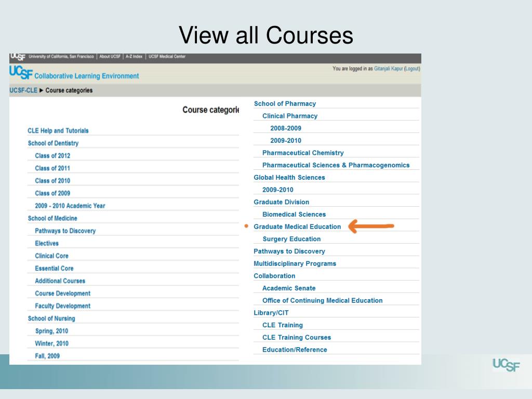Open Pharmaceutical Sciences & Pharmacogenomics category
The width and height of the screenshot is (532, 399).
tap(336, 165)
